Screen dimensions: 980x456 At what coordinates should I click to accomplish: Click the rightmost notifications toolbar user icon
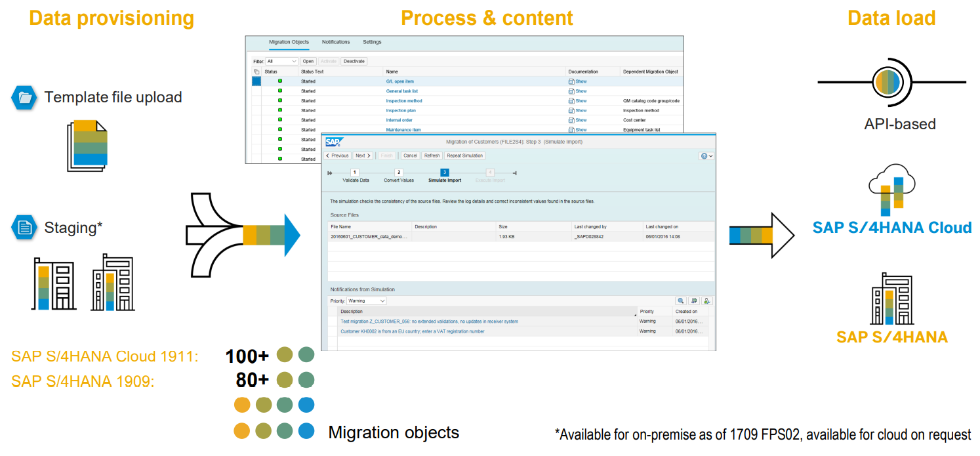[706, 301]
